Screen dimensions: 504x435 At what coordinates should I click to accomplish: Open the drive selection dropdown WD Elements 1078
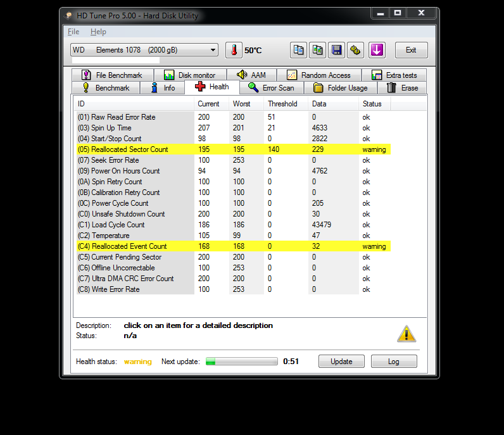[144, 50]
